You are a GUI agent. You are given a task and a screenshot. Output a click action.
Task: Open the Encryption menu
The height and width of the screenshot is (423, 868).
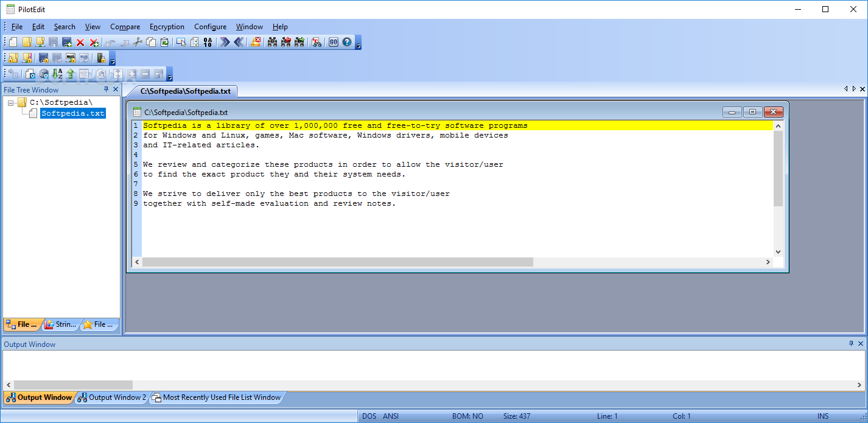point(167,27)
